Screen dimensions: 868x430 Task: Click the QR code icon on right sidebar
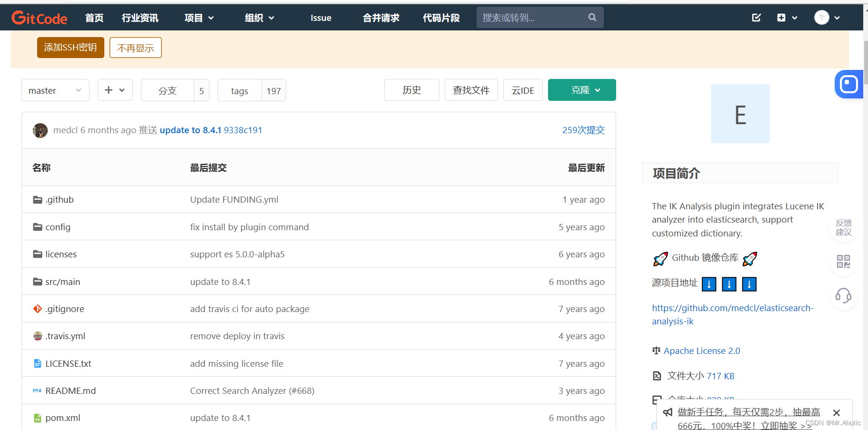click(843, 261)
